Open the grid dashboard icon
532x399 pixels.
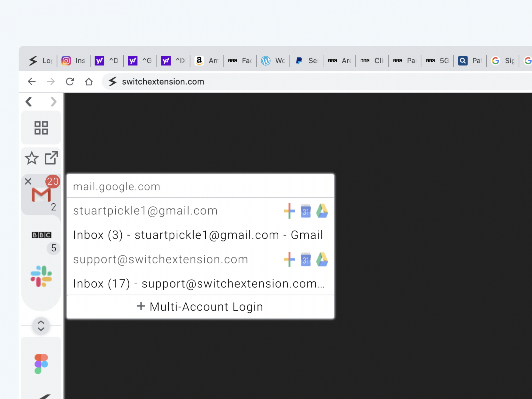[41, 128]
